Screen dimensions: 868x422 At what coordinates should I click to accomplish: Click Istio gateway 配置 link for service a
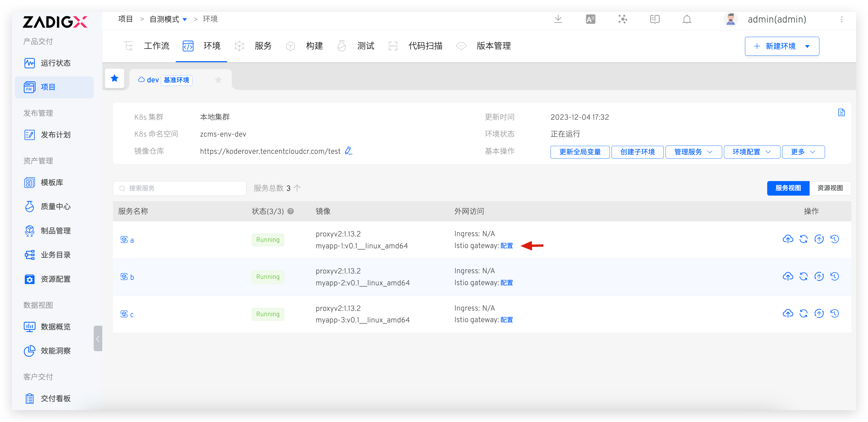pyautogui.click(x=506, y=245)
